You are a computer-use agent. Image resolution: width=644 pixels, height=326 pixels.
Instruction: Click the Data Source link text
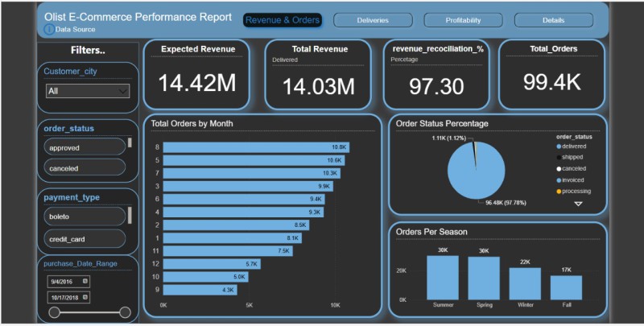click(x=75, y=30)
